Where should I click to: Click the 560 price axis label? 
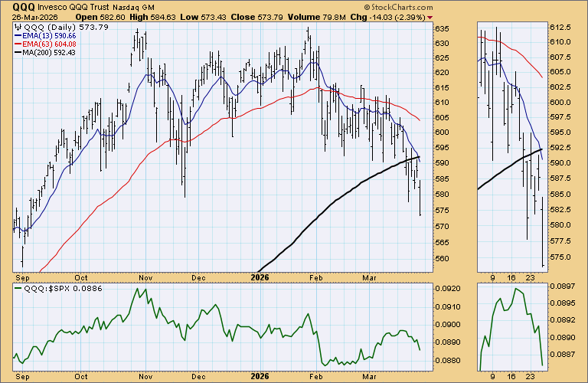click(442, 258)
